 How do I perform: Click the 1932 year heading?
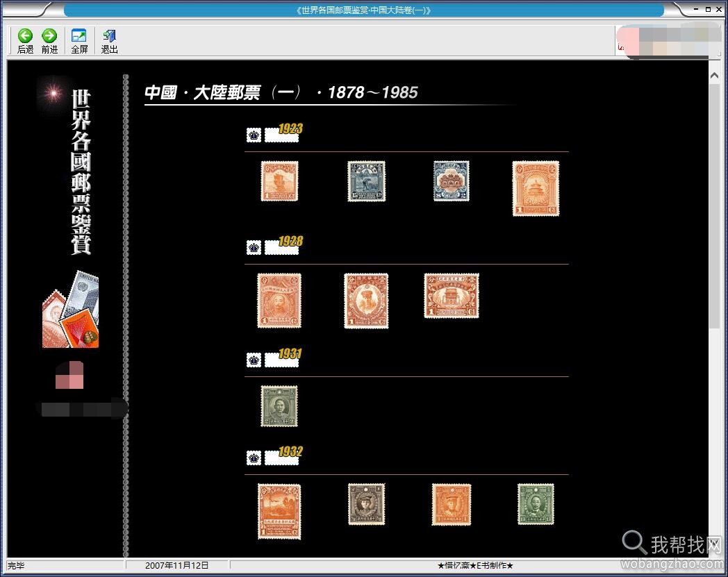290,451
